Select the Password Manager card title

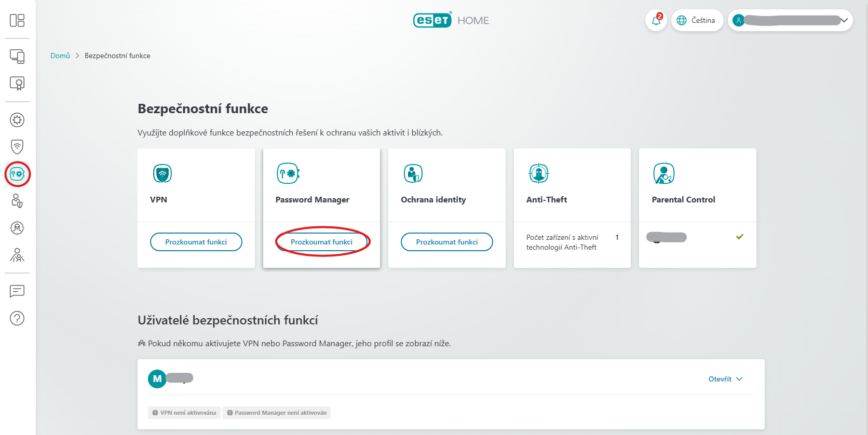tap(313, 200)
